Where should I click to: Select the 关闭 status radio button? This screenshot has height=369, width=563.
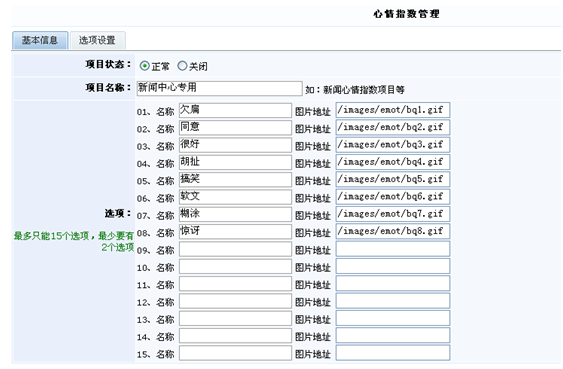click(182, 66)
